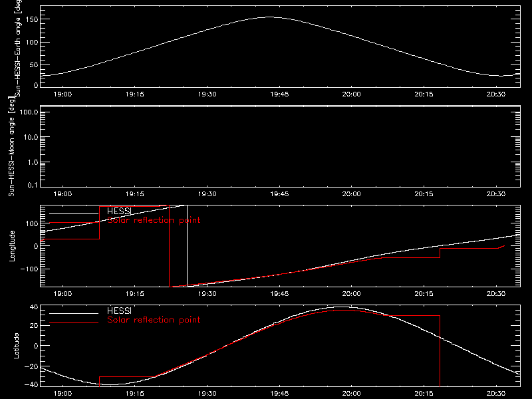Select Solar reflection point legend in Longitude plot
This screenshot has height=399, width=532.
click(x=154, y=220)
